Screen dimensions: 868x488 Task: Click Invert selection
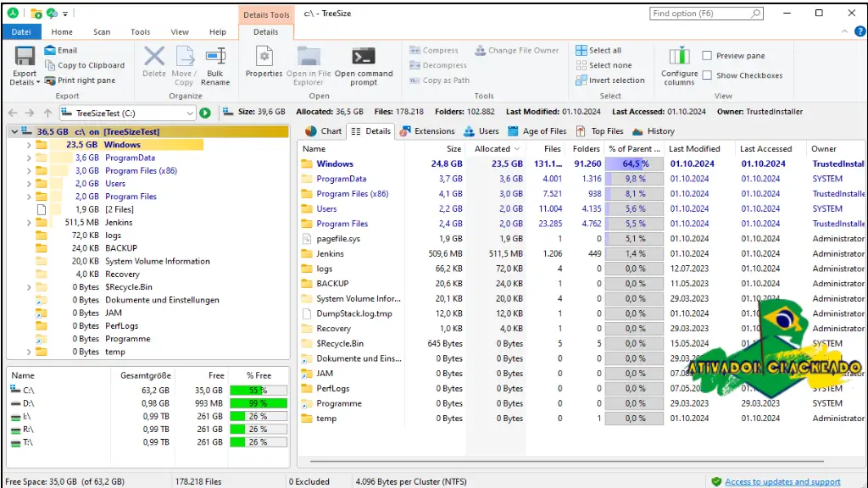610,80
